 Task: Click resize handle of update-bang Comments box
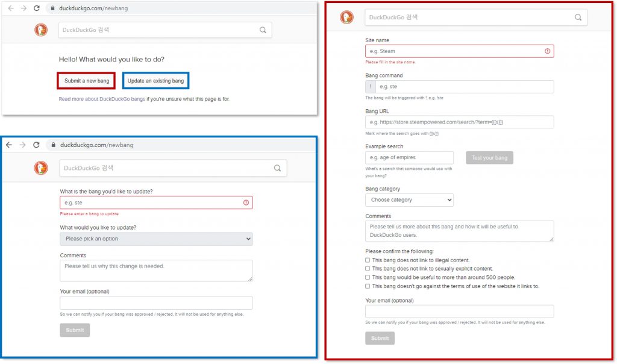click(x=250, y=279)
